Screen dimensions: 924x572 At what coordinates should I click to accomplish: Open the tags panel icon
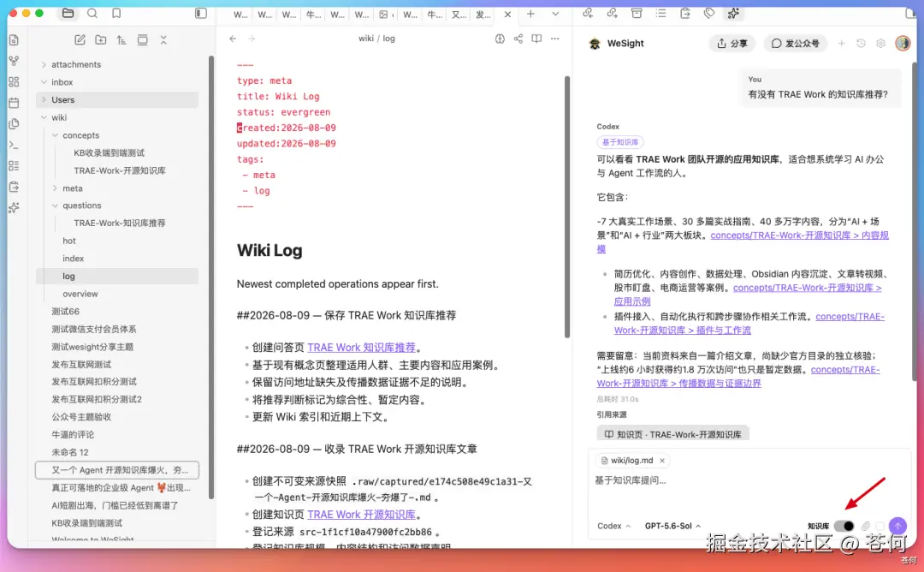click(x=709, y=13)
